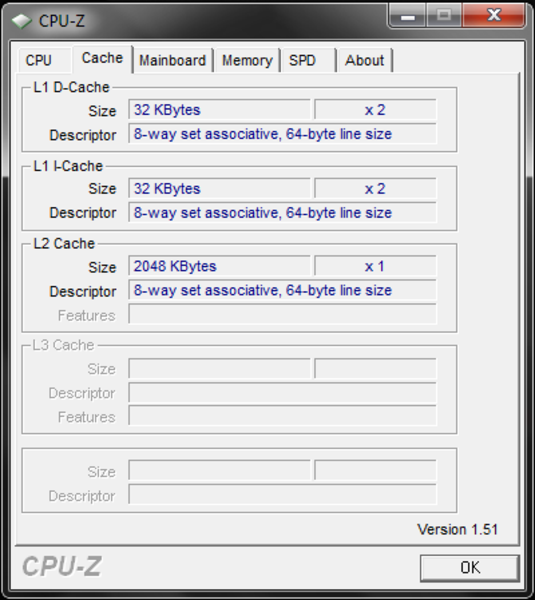The image size is (535, 600).
Task: Switch to the CPU tab
Action: 44,60
